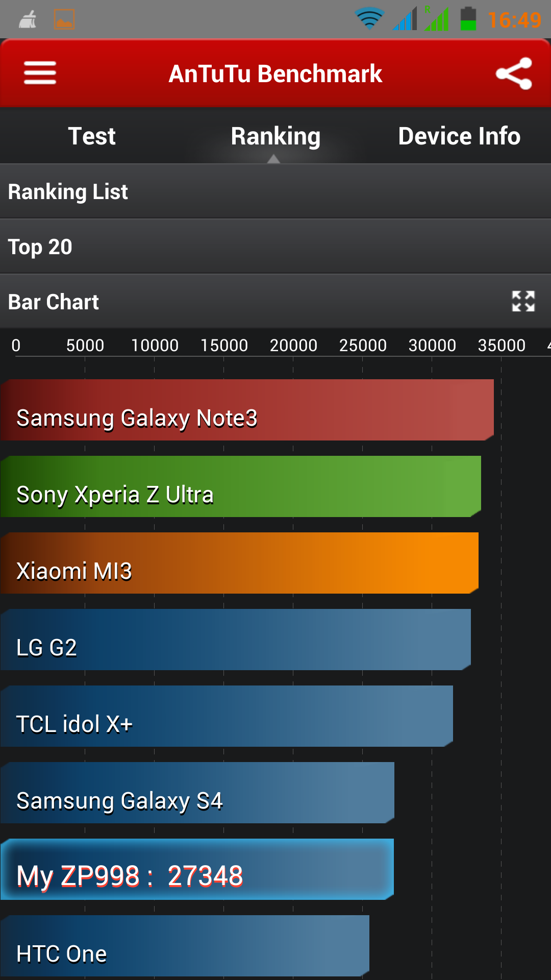This screenshot has width=551, height=980.
Task: Select the Ranking tab
Action: [x=275, y=136]
